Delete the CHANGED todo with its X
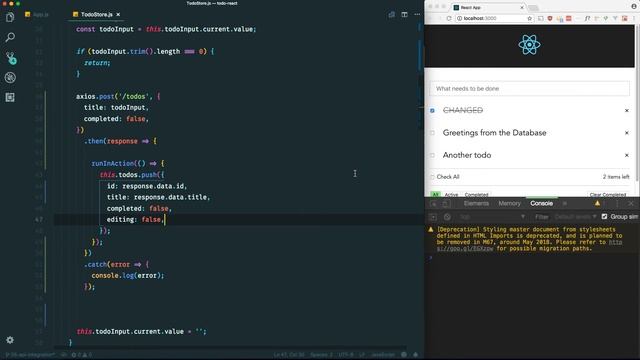Screen dimensions: 640x360 627,111
